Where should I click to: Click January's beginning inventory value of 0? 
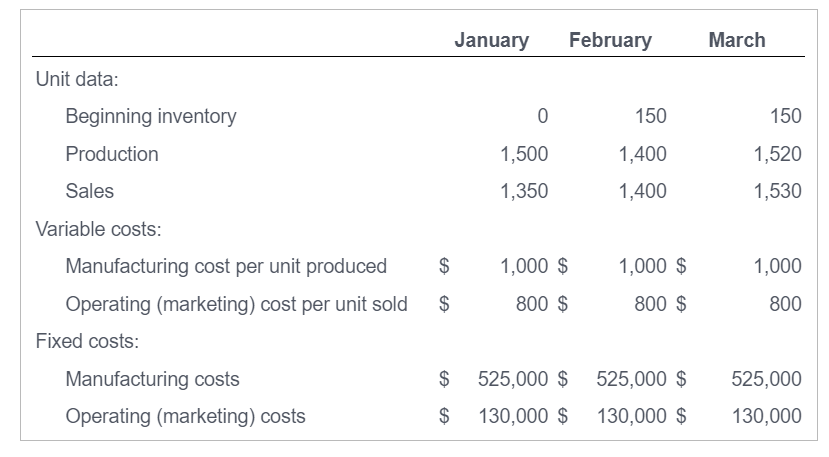click(542, 116)
